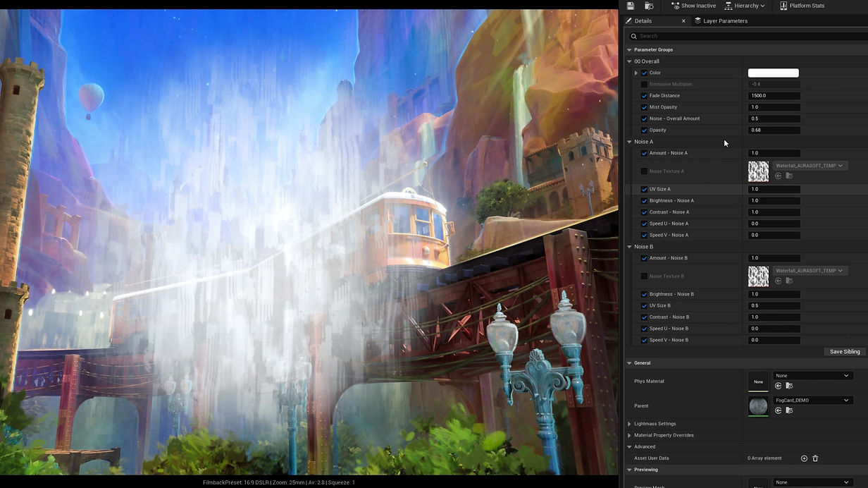Click the Parent material sphere thumbnail
The width and height of the screenshot is (868, 488).
[758, 405]
